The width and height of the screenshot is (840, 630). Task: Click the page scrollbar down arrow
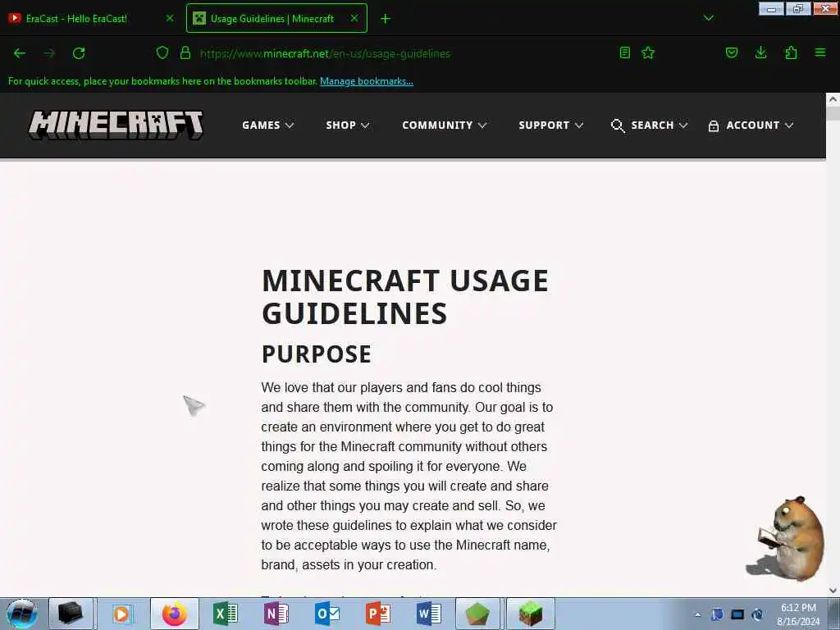[x=833, y=591]
